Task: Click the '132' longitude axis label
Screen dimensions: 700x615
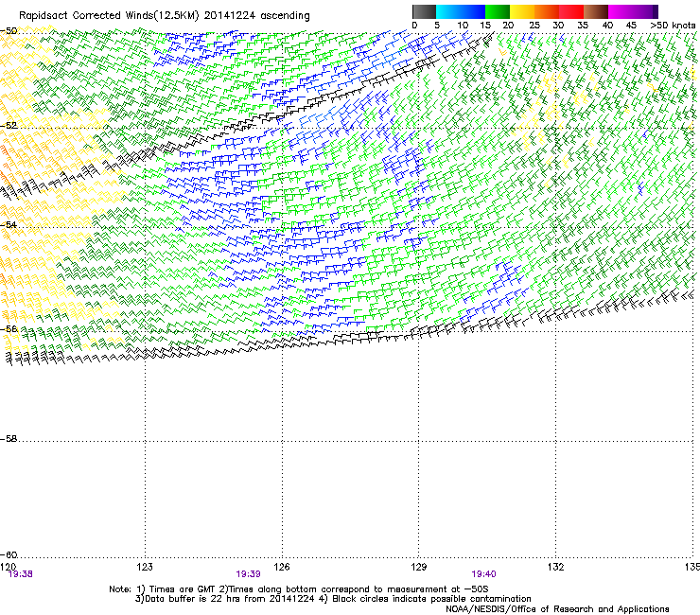Action: (556, 567)
